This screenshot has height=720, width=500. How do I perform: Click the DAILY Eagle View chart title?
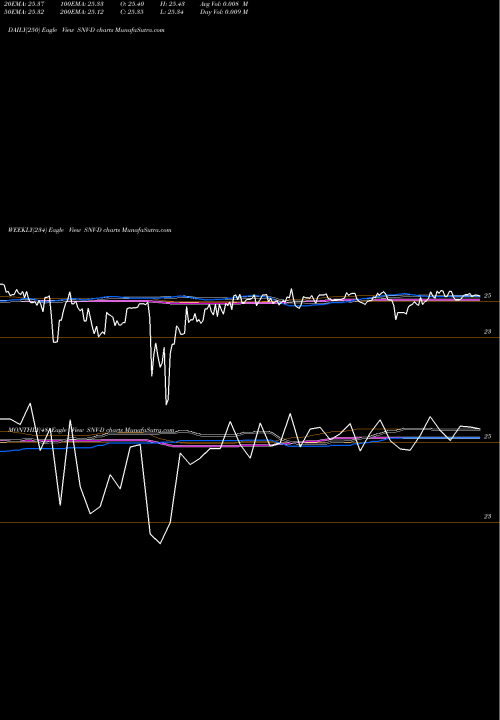[x=86, y=30]
